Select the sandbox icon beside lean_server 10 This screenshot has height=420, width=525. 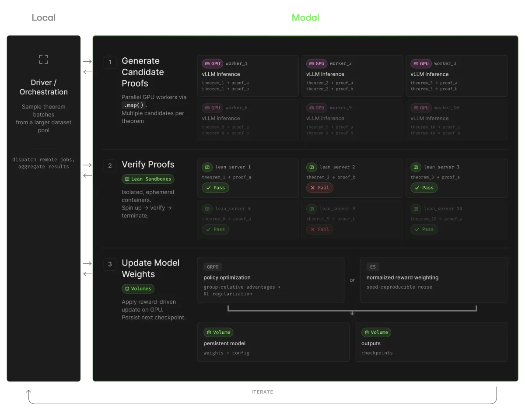[416, 209]
